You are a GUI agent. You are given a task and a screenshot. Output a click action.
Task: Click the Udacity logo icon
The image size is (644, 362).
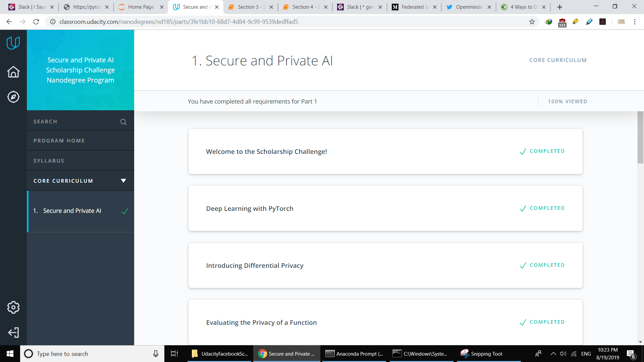pyautogui.click(x=13, y=43)
